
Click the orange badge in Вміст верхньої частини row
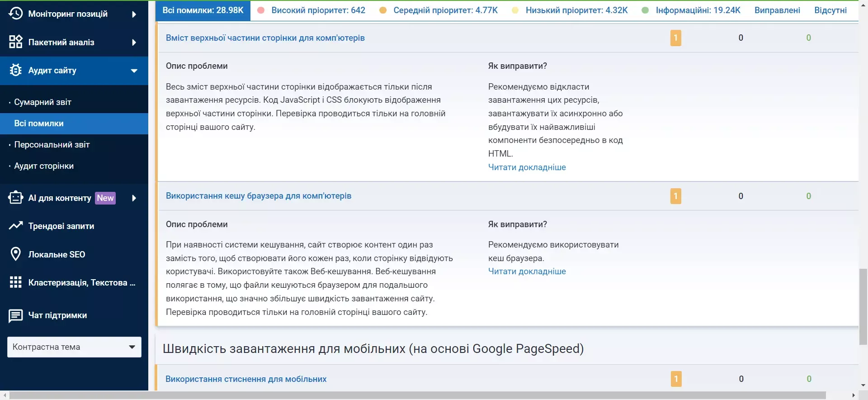click(675, 38)
